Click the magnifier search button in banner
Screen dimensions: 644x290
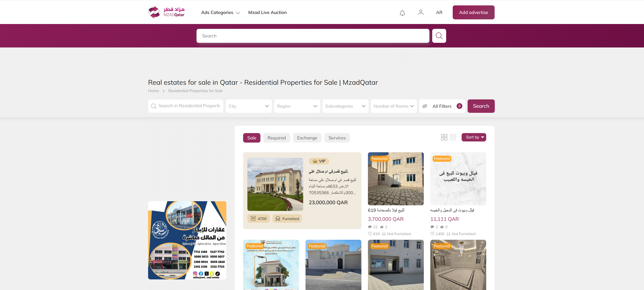click(x=439, y=36)
